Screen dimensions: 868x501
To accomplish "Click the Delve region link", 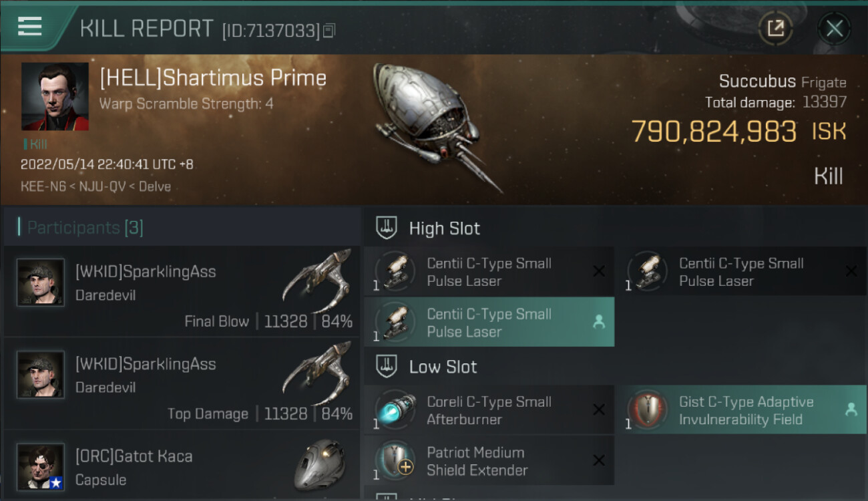I will coord(154,186).
